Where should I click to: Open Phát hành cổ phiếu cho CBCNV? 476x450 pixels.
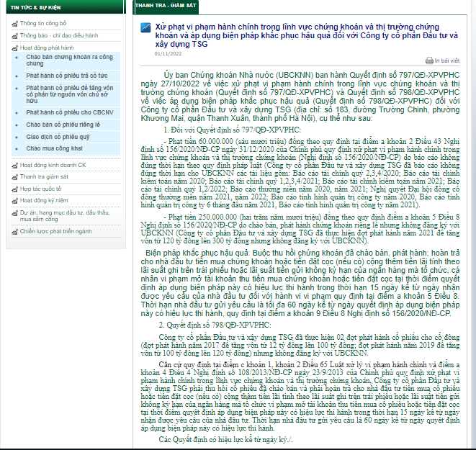tap(69, 113)
